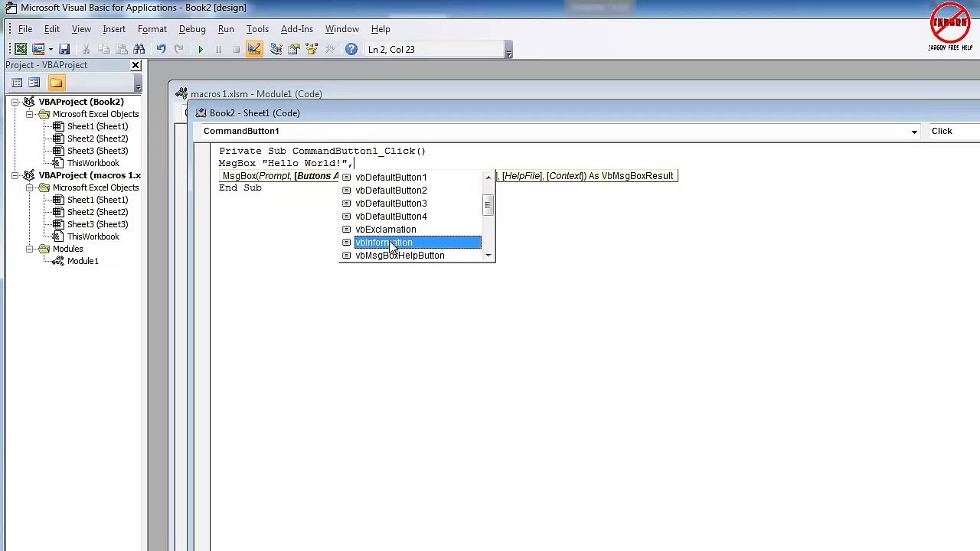Open the Help menu
This screenshot has height=551, width=980.
click(x=381, y=29)
